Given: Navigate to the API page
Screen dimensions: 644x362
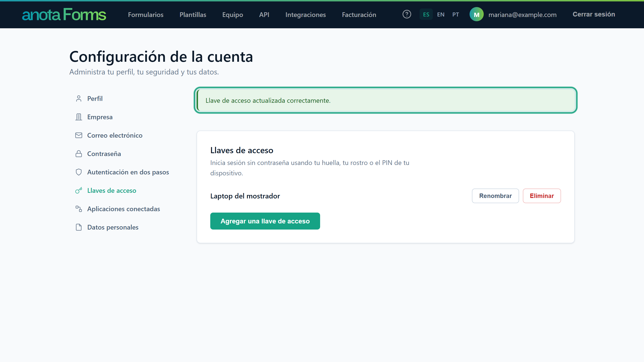Looking at the screenshot, I should 264,15.
